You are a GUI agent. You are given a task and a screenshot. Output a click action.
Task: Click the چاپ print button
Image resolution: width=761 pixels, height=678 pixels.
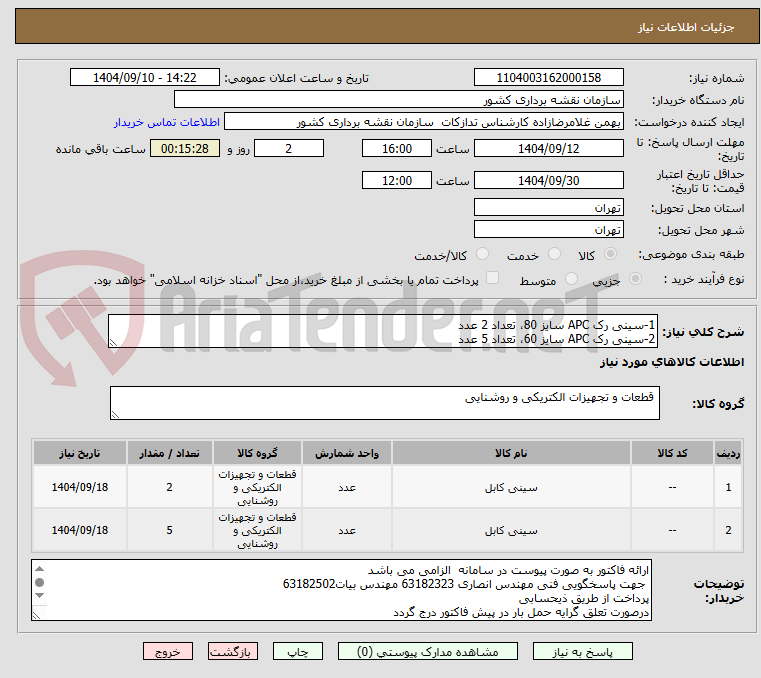pos(298,651)
